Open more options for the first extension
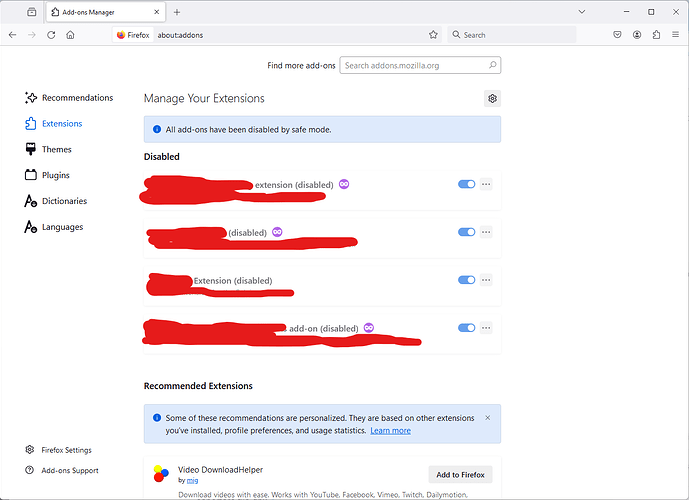Screen dimensions: 689x500 click(486, 184)
